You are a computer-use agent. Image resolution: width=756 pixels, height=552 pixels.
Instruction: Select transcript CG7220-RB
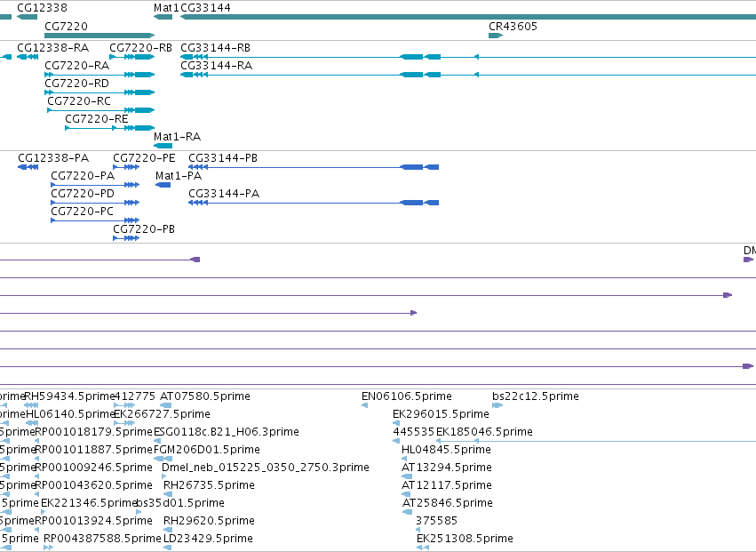tap(132, 57)
